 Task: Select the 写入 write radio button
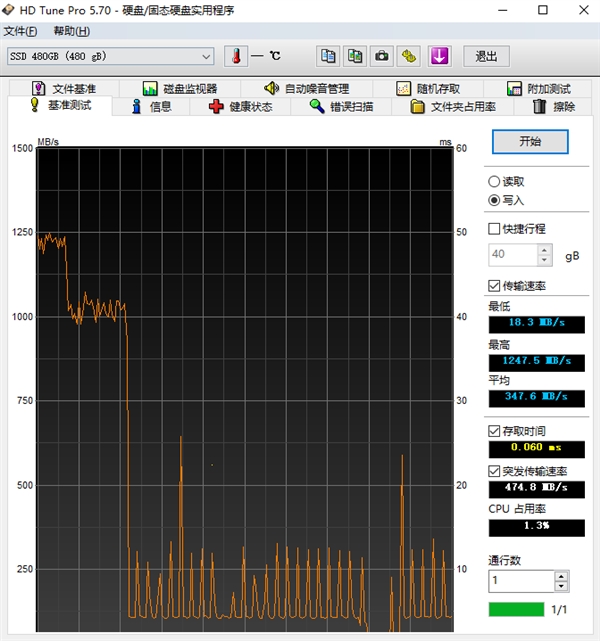point(494,200)
